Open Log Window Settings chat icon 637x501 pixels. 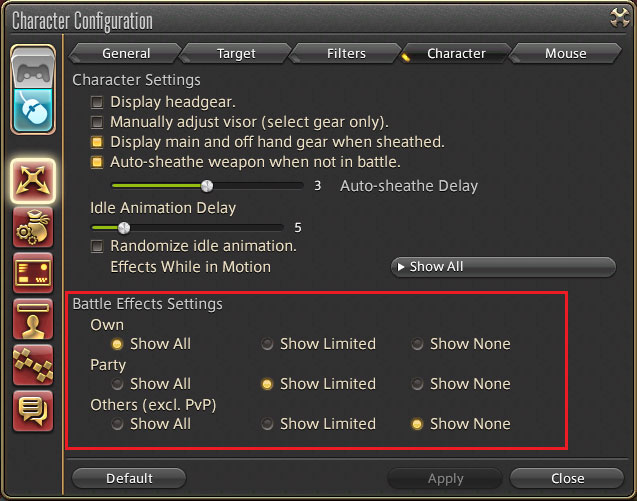coord(33,411)
